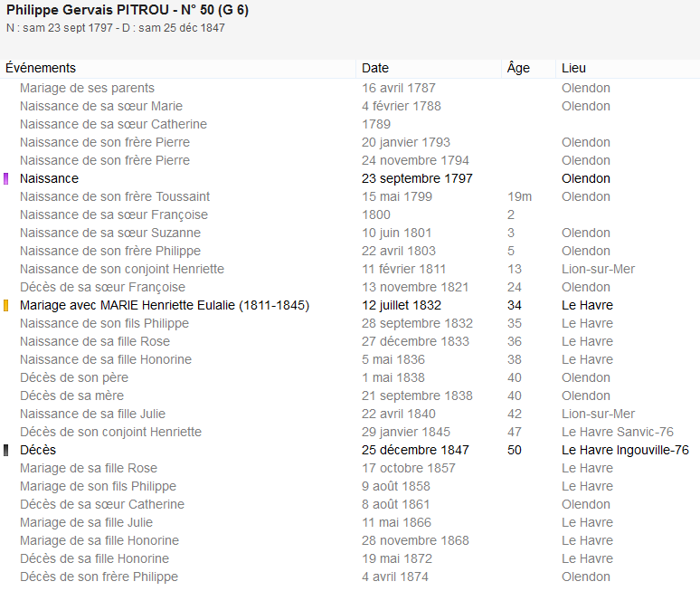The width and height of the screenshot is (700, 591).
Task: Click the black death marker icon
Action: coord(5,451)
